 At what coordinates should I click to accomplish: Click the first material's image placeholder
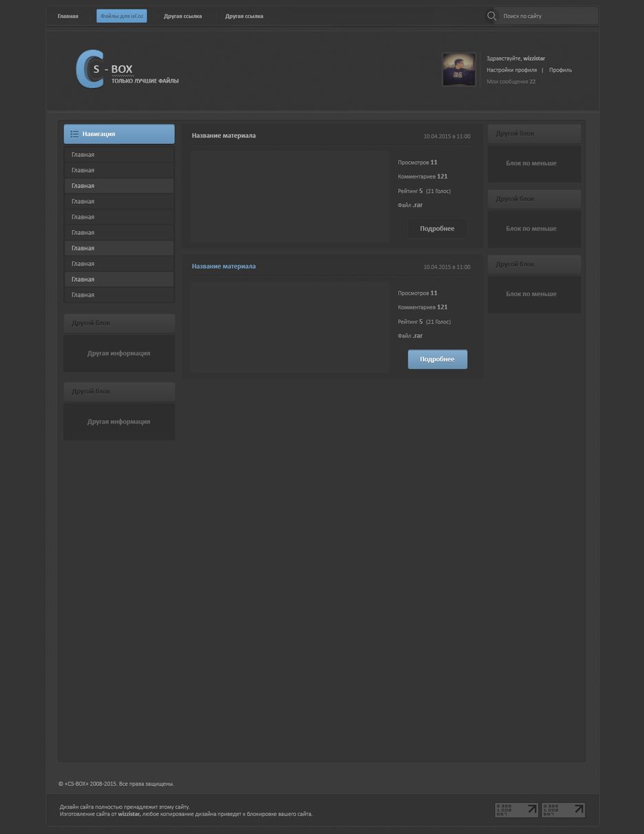click(289, 196)
